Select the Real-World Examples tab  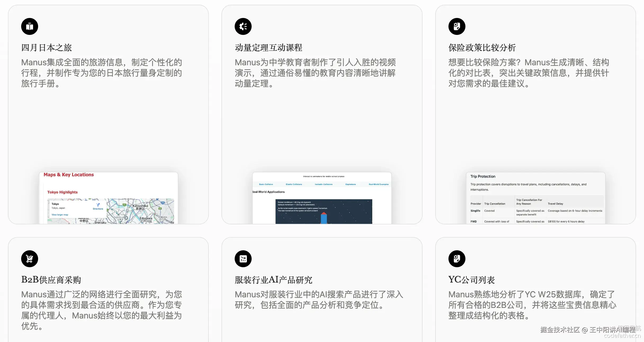378,184
